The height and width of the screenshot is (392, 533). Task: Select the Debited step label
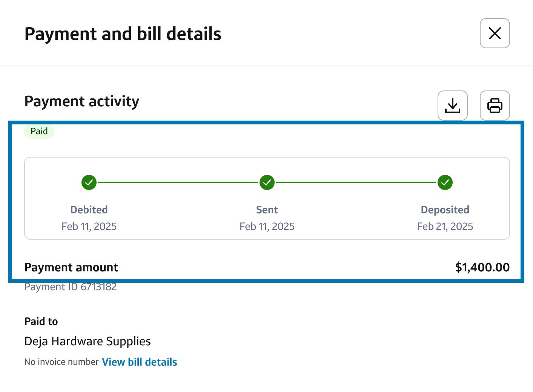89,210
